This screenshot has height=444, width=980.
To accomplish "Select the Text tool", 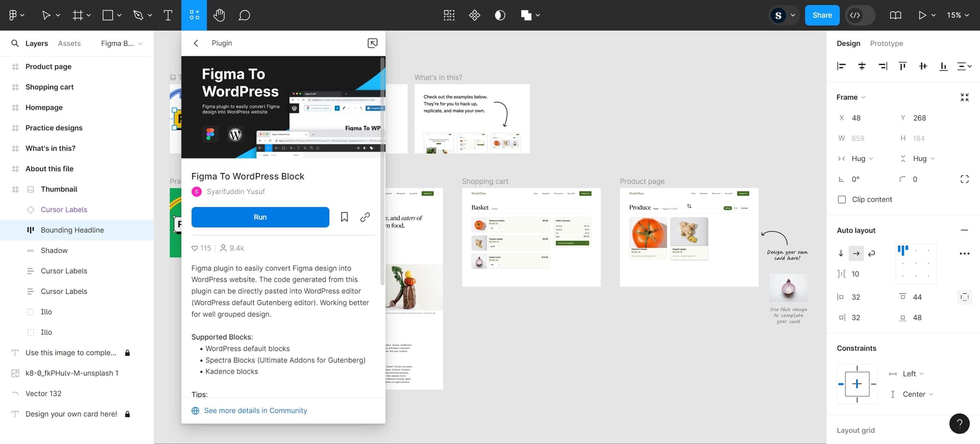I will 168,15.
